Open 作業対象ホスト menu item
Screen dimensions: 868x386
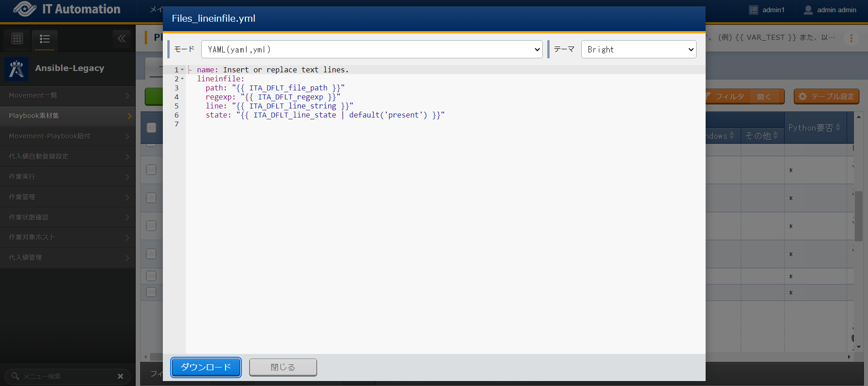tap(68, 238)
